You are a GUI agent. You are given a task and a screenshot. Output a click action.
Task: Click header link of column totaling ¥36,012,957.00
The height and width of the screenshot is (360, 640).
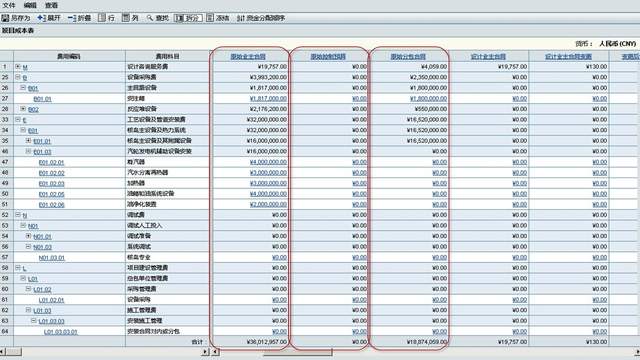point(248,57)
